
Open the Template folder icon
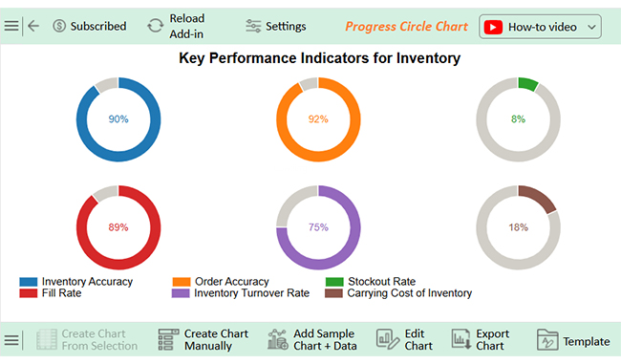point(547,340)
